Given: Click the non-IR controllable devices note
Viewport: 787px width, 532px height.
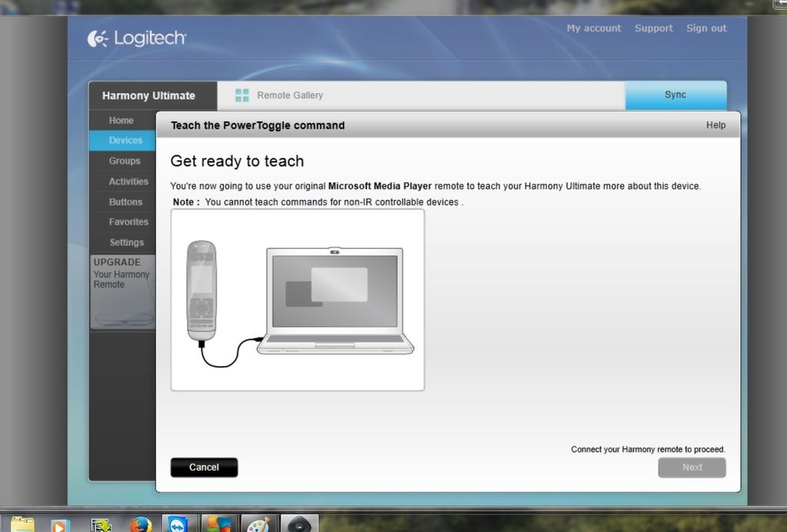Looking at the screenshot, I should pos(317,201).
